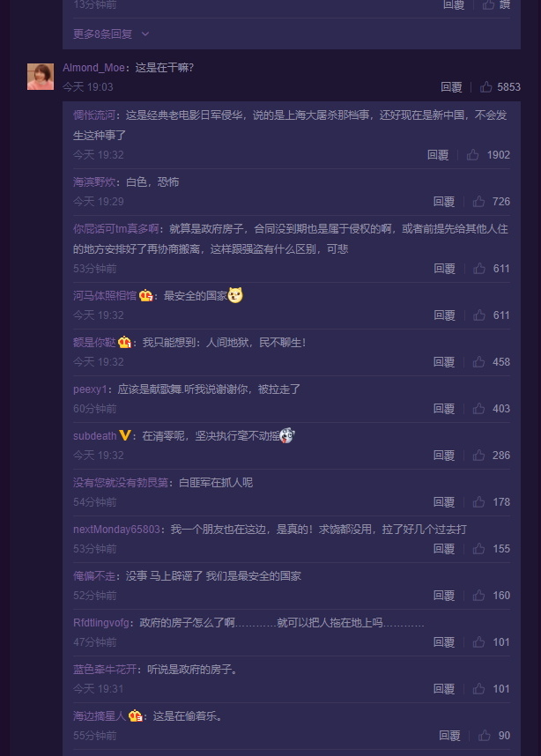Like nextMonday65803's reply with 155 likes
Image resolution: width=541 pixels, height=756 pixels.
pos(478,549)
